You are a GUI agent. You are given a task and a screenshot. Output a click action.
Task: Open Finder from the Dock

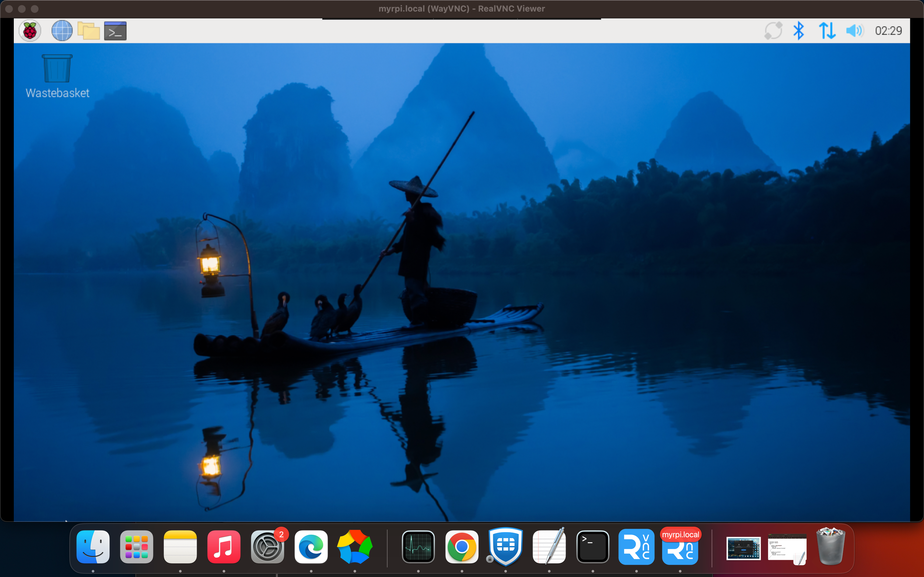point(93,547)
